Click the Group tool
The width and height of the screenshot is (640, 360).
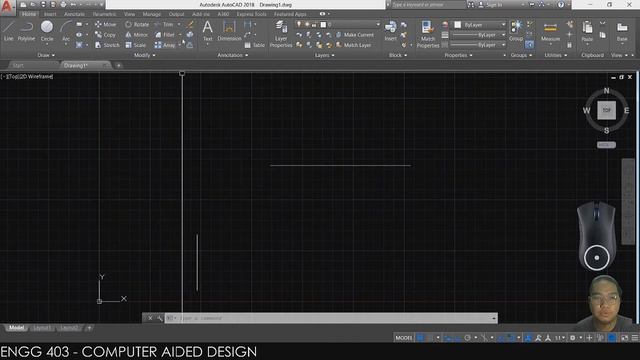[x=516, y=31]
